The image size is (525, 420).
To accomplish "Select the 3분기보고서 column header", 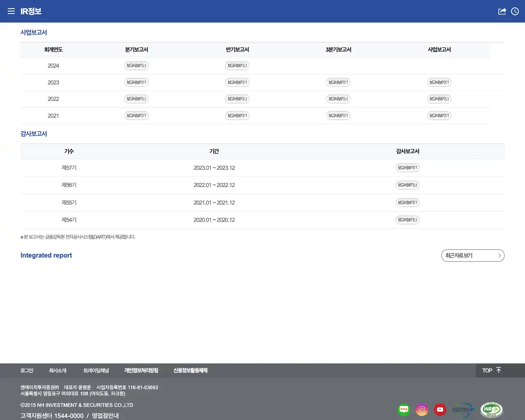I will (x=338, y=50).
